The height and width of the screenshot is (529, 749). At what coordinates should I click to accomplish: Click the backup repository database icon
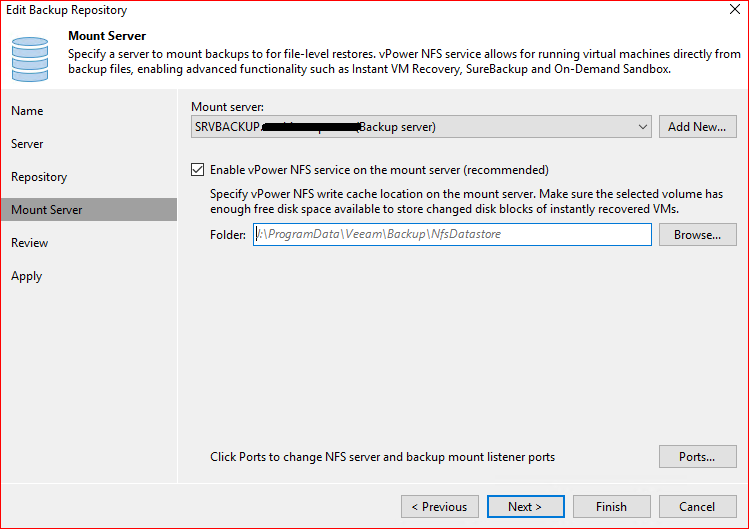pos(30,56)
